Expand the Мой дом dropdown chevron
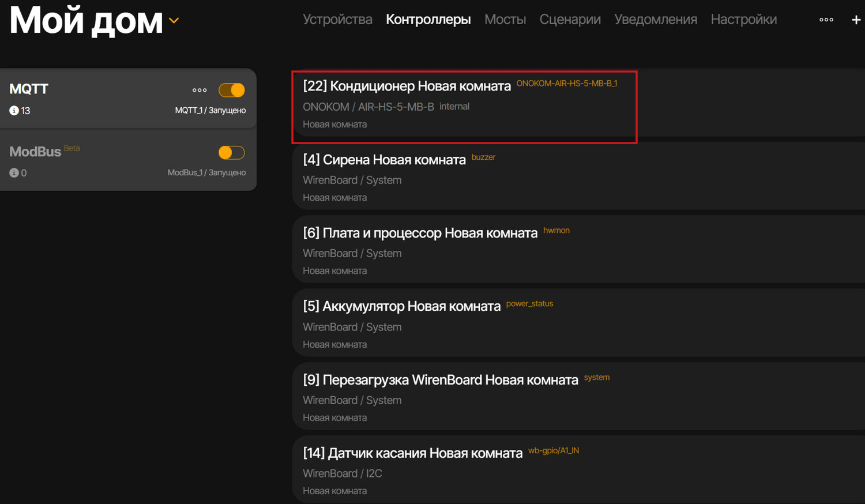Image resolution: width=865 pixels, height=504 pixels. point(174,21)
